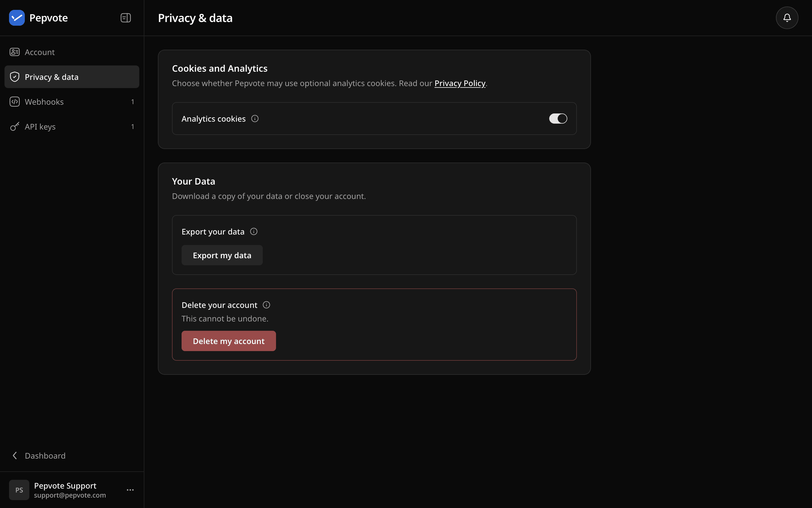Click the PS avatar
This screenshot has height=508, width=812.
point(19,490)
